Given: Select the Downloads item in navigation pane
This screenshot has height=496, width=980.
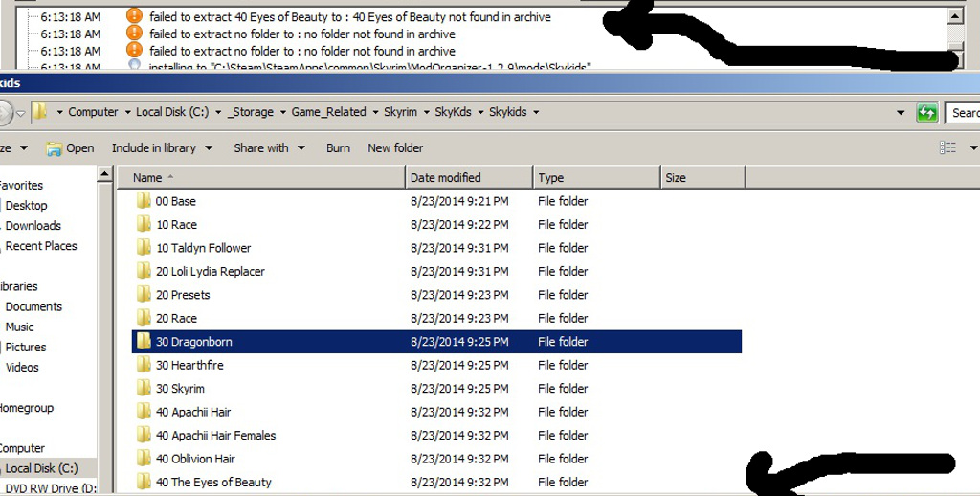Looking at the screenshot, I should (33, 226).
